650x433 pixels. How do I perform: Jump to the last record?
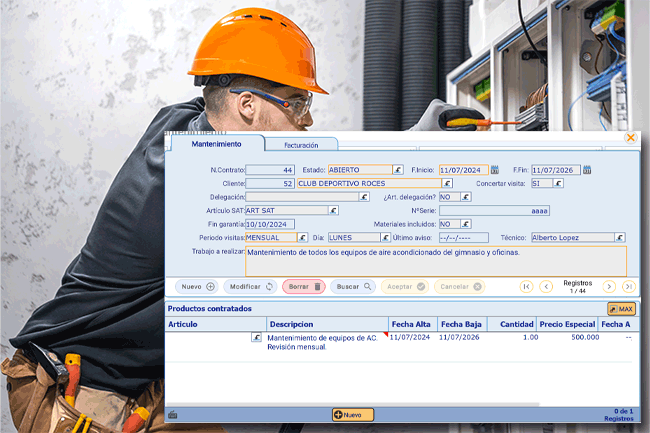tap(629, 287)
